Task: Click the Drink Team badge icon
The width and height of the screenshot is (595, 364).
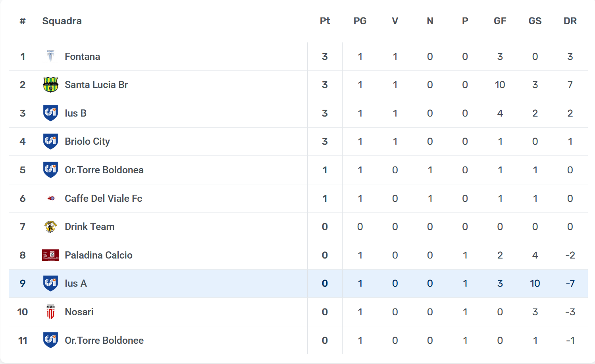Action: pyautogui.click(x=50, y=227)
